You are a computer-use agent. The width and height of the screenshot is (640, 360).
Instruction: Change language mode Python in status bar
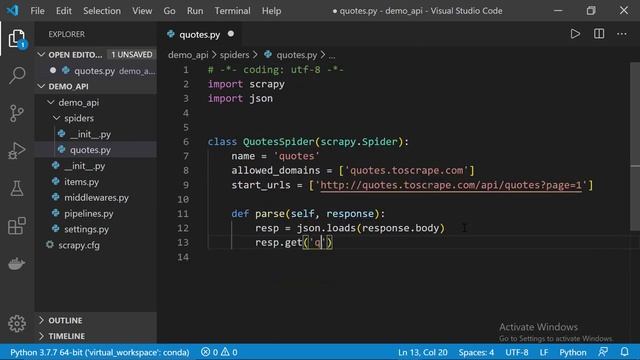[572, 352]
